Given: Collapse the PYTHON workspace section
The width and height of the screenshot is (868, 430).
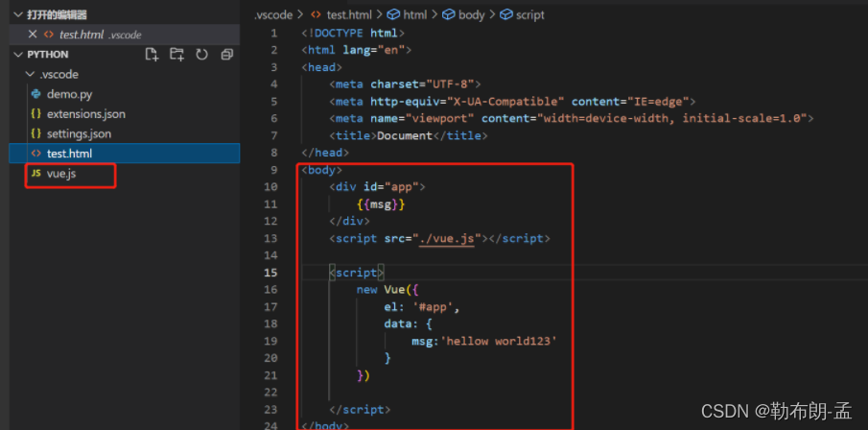Looking at the screenshot, I should pyautogui.click(x=17, y=55).
